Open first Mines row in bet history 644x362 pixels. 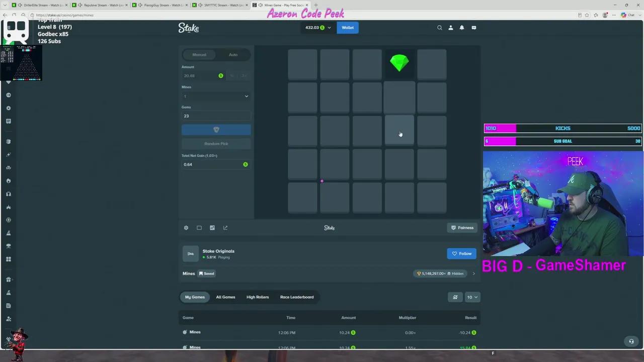click(330, 332)
